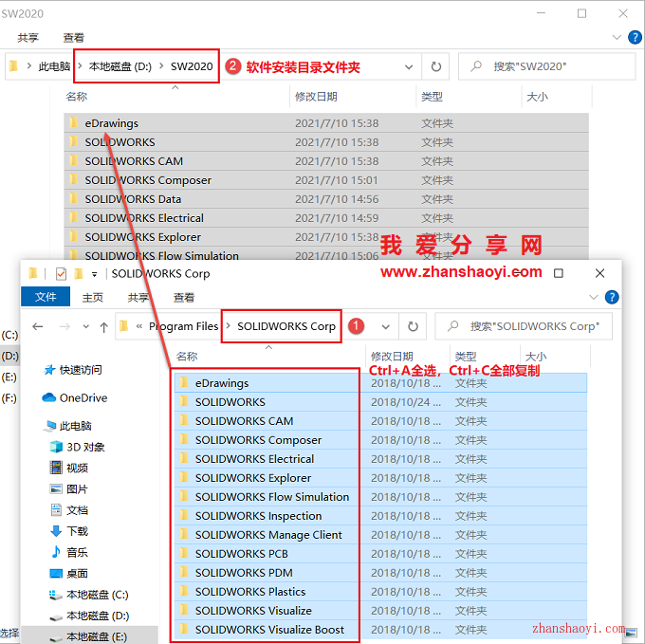
Task: Open 快速访问 in navigation pane
Action: point(73,370)
